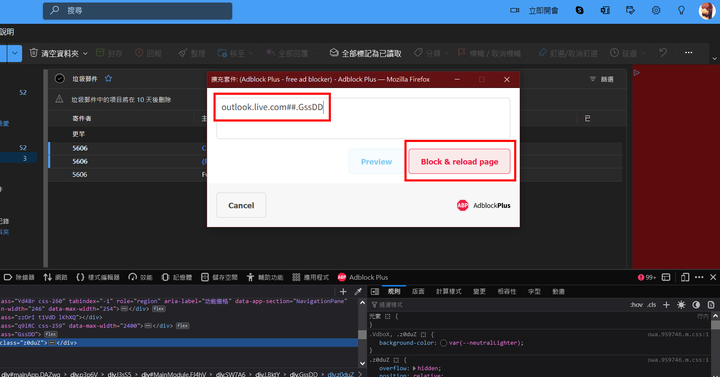Click the undo arrow in toolbar
Screen dimensions: 720x377
[x=663, y=53]
